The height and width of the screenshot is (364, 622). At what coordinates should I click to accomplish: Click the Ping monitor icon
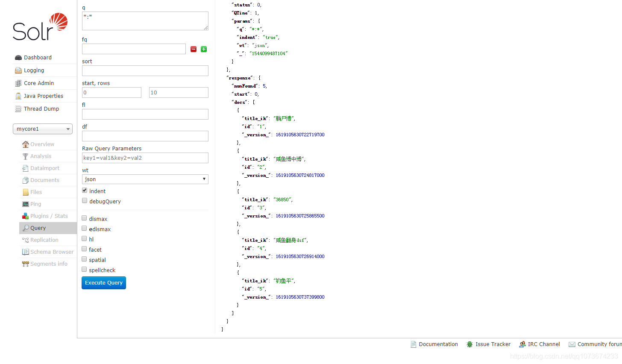click(26, 204)
